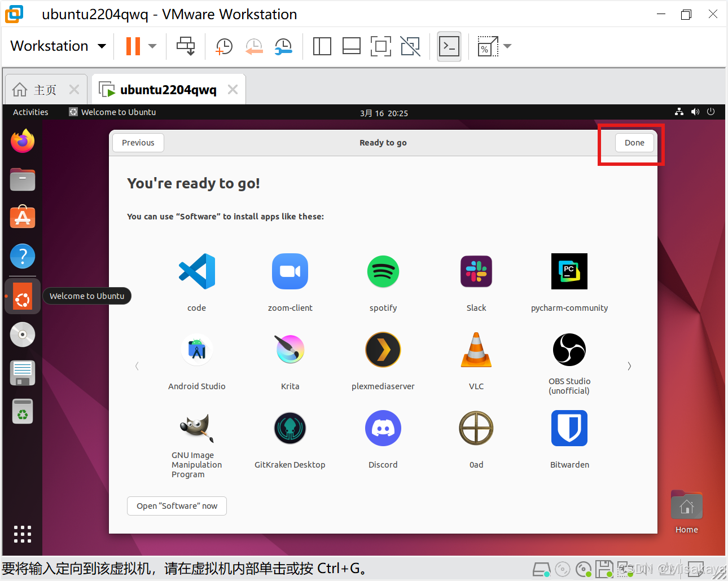Viewport: 728px width, 581px height.
Task: Open Files from the Ubuntu dock
Action: click(x=23, y=179)
